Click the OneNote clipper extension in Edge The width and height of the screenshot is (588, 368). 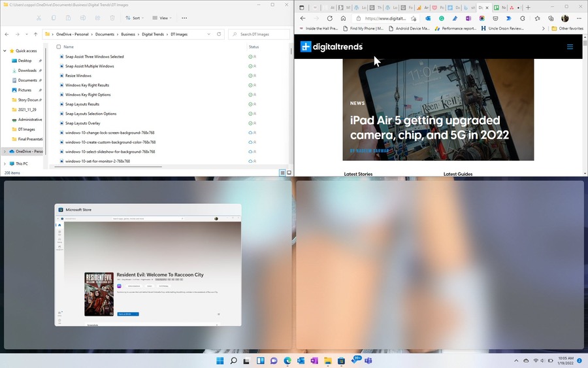pyautogui.click(x=468, y=18)
